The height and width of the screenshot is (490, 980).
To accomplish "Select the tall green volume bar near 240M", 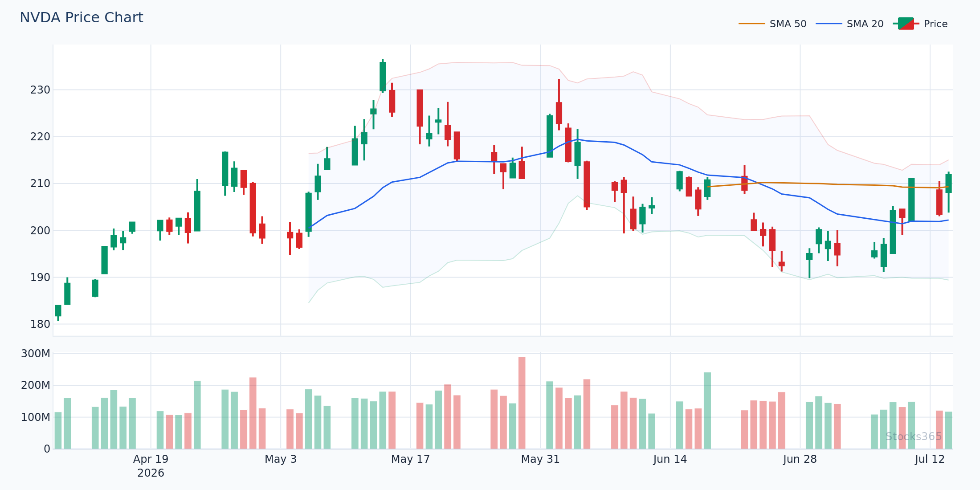I will click(x=707, y=410).
